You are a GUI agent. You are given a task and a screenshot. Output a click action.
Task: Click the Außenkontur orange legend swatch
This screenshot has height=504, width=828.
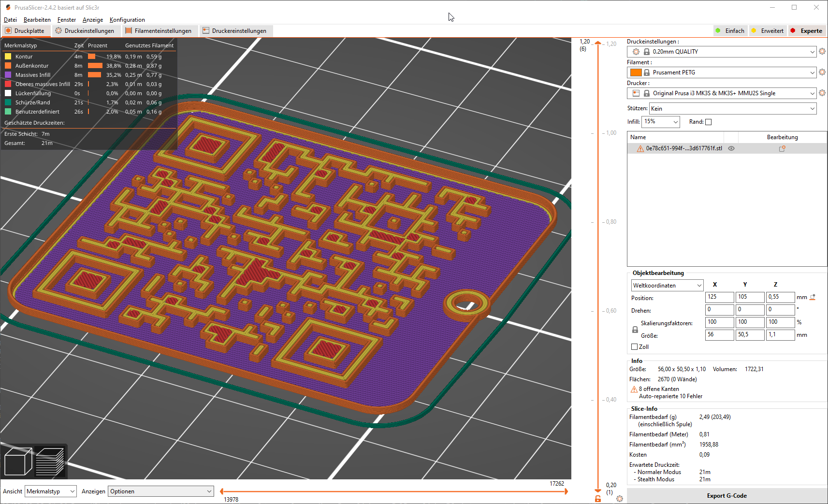tap(8, 66)
